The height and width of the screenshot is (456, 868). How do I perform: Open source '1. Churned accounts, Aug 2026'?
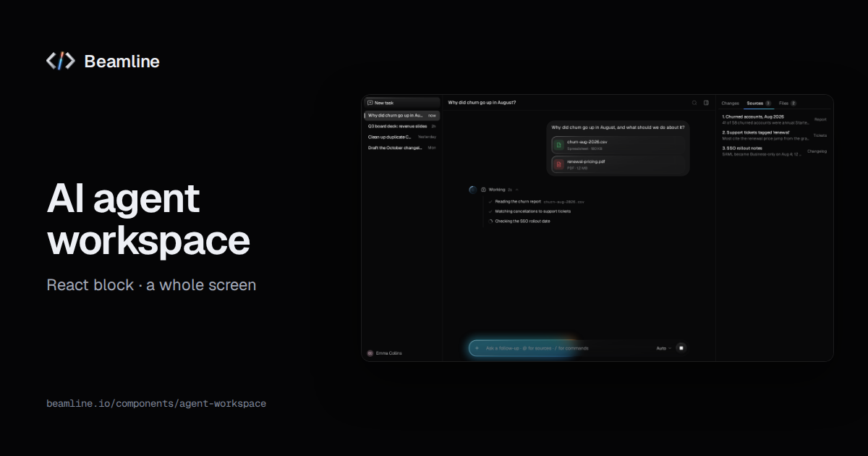point(774,119)
